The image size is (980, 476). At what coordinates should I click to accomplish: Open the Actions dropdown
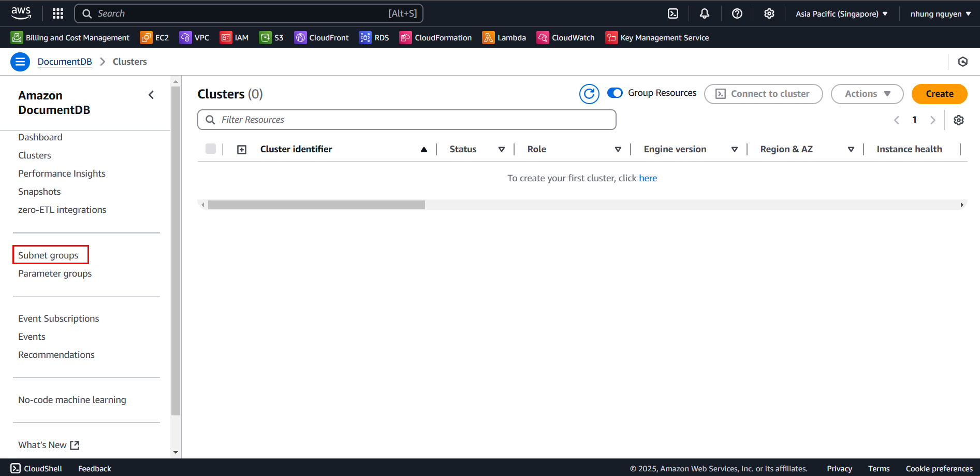point(867,94)
